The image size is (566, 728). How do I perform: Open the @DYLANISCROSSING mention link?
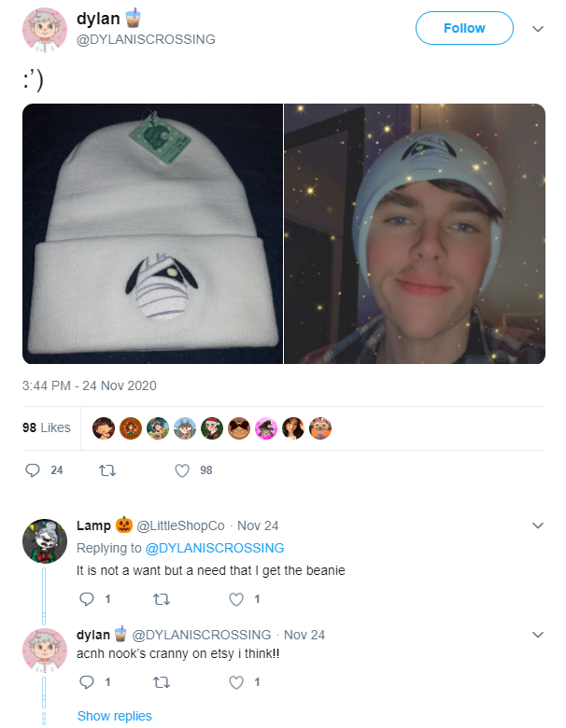click(215, 548)
